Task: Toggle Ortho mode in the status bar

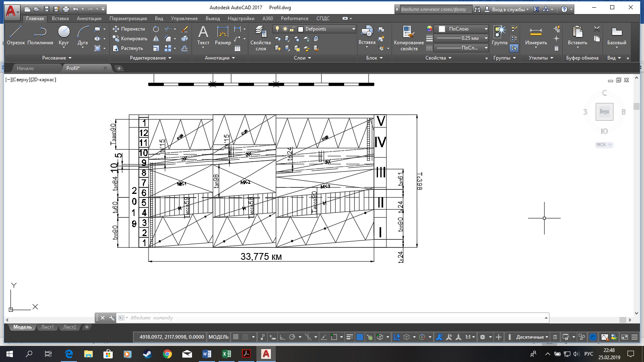Action: [x=282, y=337]
